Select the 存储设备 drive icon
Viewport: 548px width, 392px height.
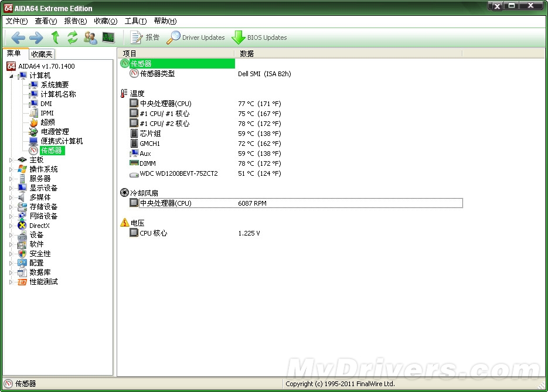pyautogui.click(x=22, y=207)
